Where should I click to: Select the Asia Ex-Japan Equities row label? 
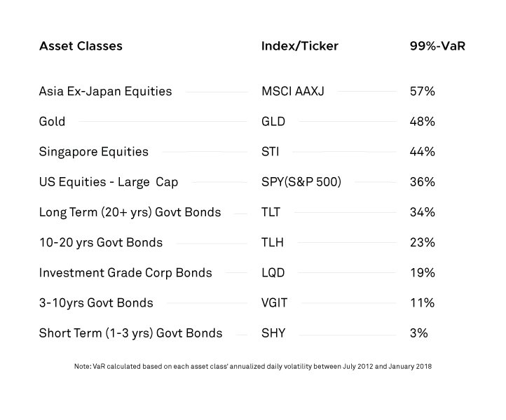[x=105, y=91]
